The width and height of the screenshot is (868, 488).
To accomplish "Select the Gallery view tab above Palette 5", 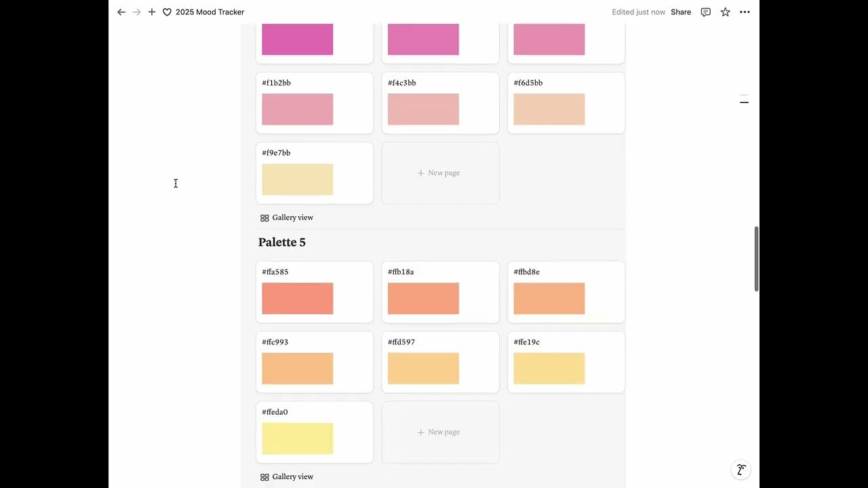I will [x=287, y=218].
